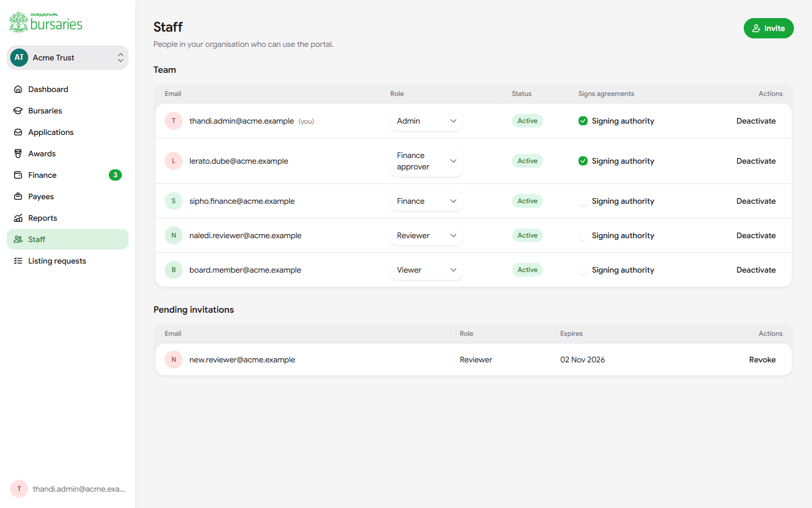Deactivate board.member@acme.example
Image resolution: width=812 pixels, height=508 pixels.
pos(756,270)
